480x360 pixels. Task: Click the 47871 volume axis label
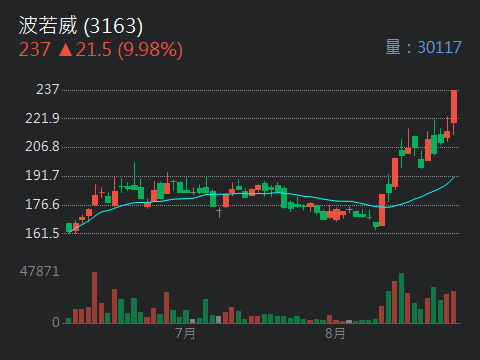39,272
